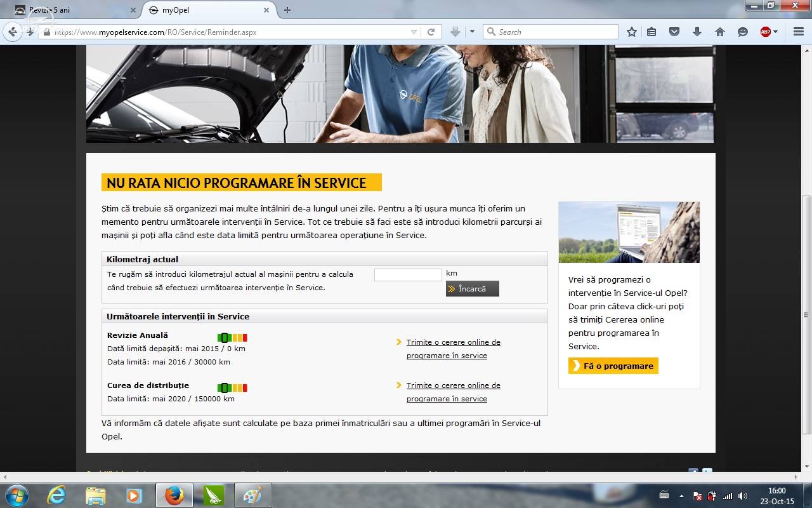Click the network signal tray icon
812x508 pixels.
728,496
